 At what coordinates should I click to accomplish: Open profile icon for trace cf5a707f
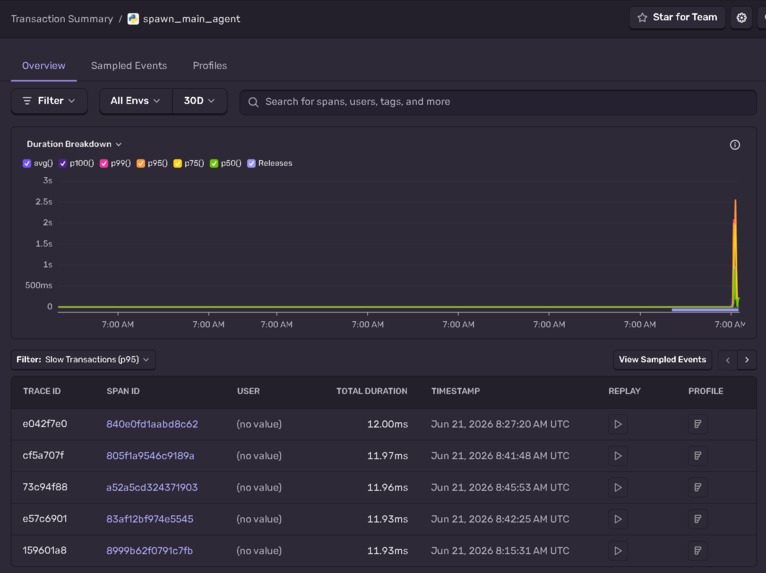tap(698, 456)
